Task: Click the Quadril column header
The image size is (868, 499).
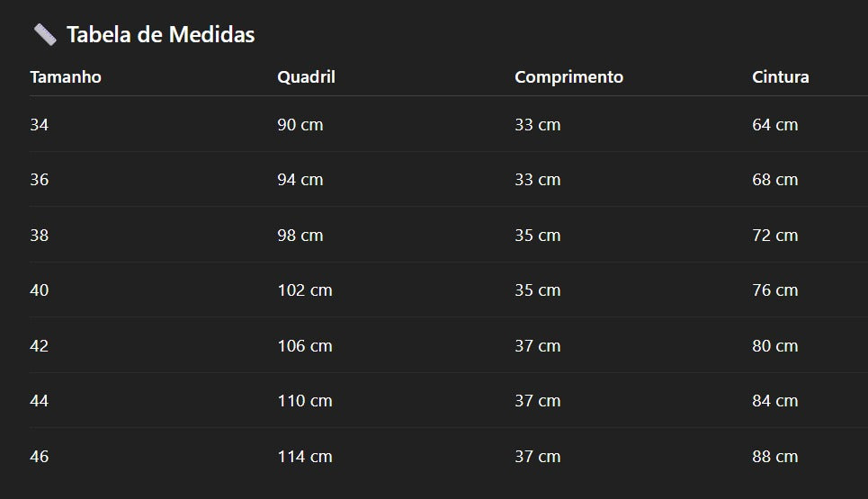Action: (306, 77)
